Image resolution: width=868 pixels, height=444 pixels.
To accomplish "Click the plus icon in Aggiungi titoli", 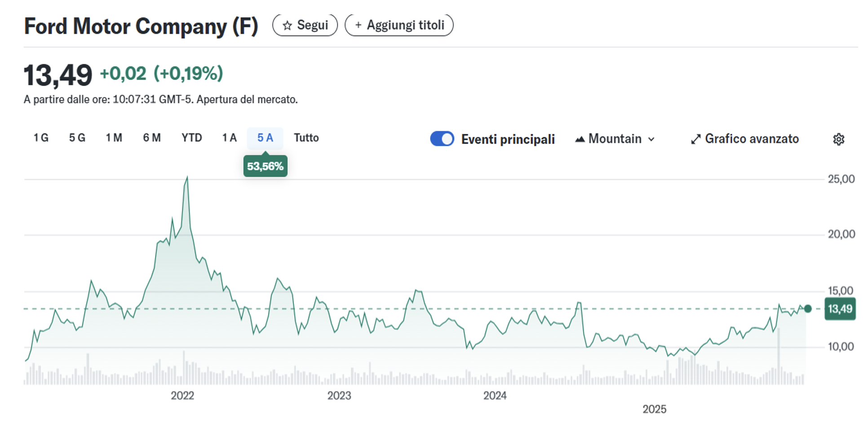I will pos(358,25).
